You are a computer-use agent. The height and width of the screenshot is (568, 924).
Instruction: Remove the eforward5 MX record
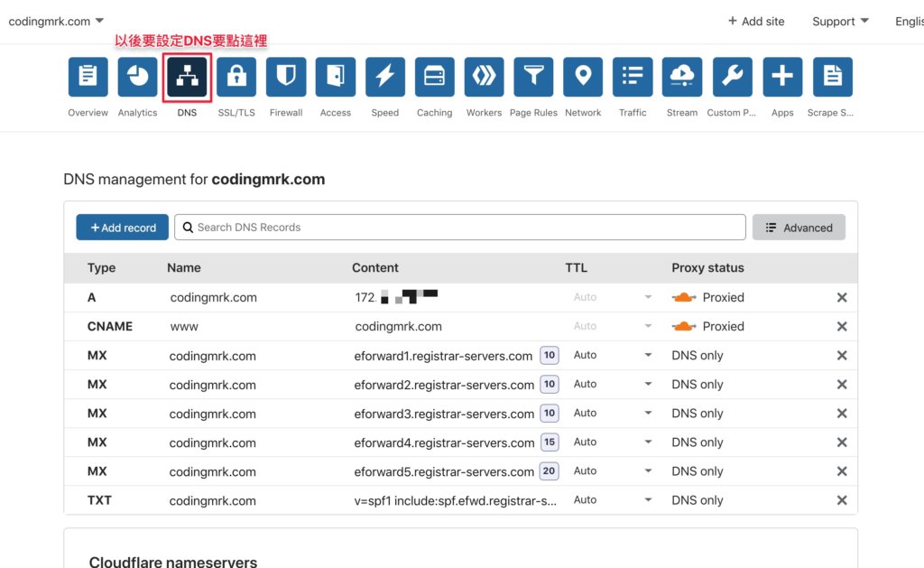[842, 470]
